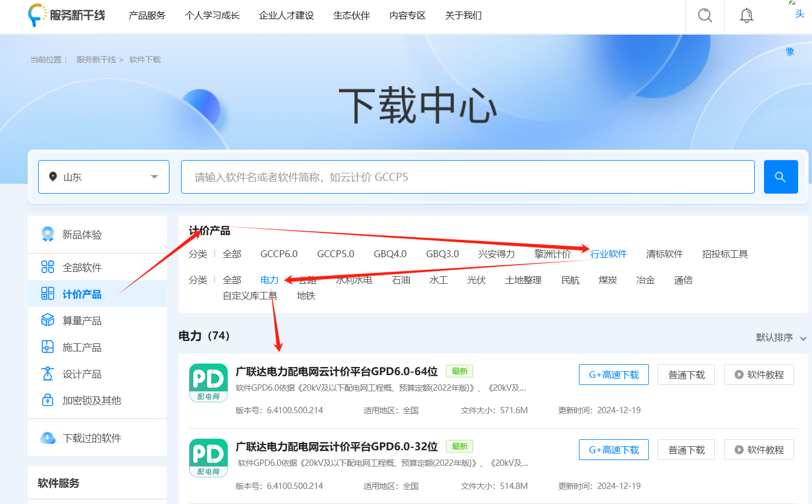Click the 施工产品 icon
812x504 pixels.
pos(48,347)
